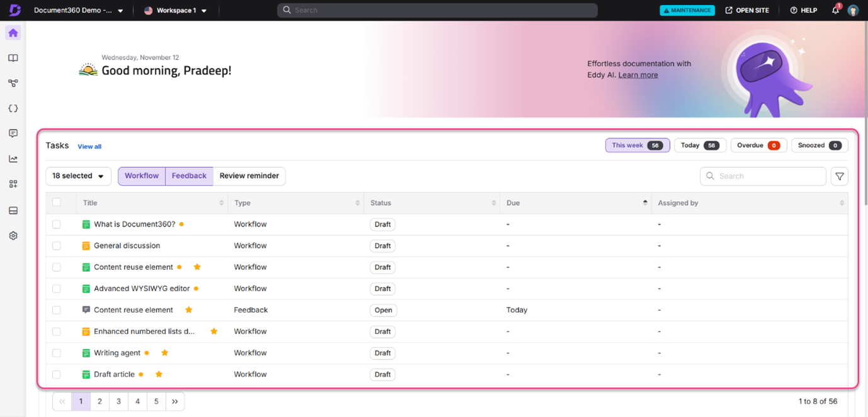Open the Drive storage icon in sidebar
The width and height of the screenshot is (868, 417).
click(13, 210)
